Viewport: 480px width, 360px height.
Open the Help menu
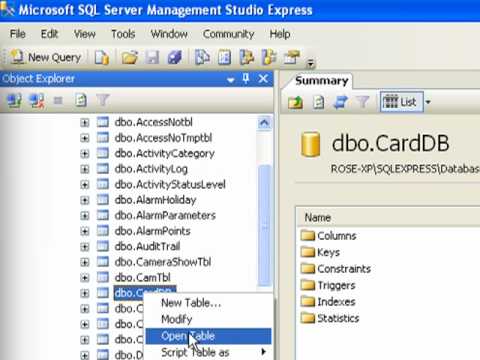coord(280,34)
